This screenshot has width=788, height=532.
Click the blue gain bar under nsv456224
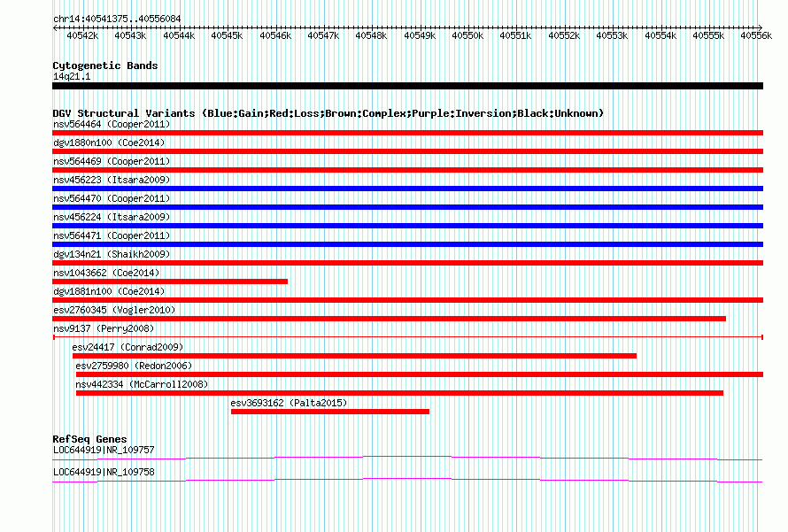pyautogui.click(x=407, y=226)
